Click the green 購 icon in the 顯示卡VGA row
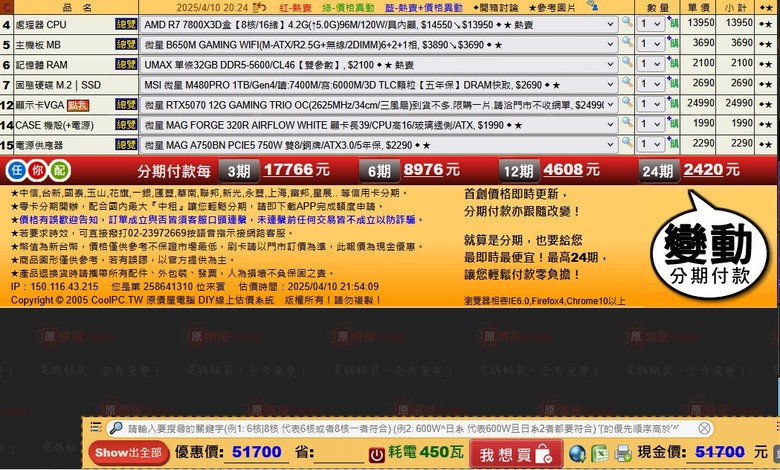 (673, 104)
